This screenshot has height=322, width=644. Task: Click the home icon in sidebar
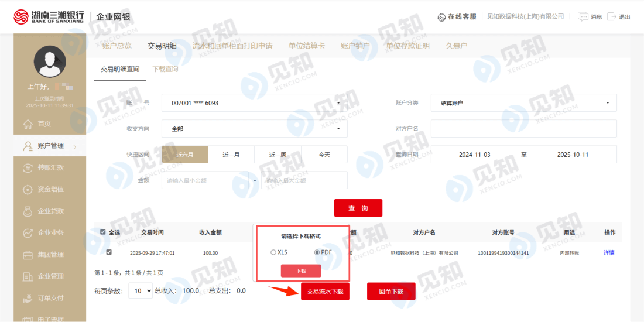[x=27, y=124]
